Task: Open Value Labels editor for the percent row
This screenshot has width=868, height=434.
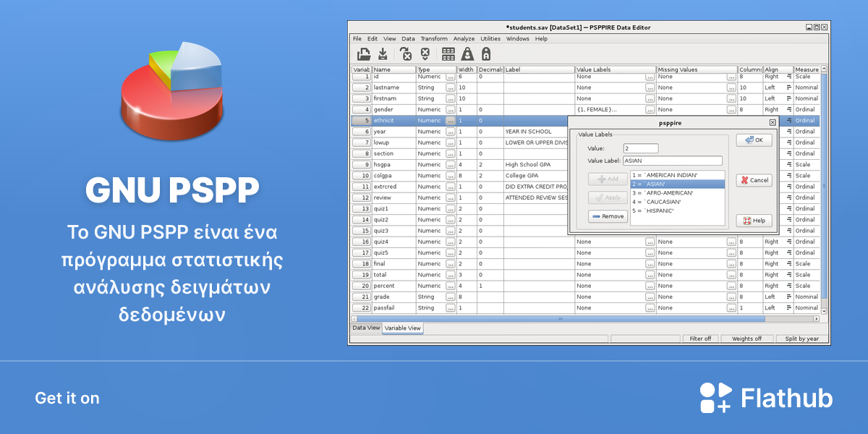Action: pyautogui.click(x=650, y=286)
